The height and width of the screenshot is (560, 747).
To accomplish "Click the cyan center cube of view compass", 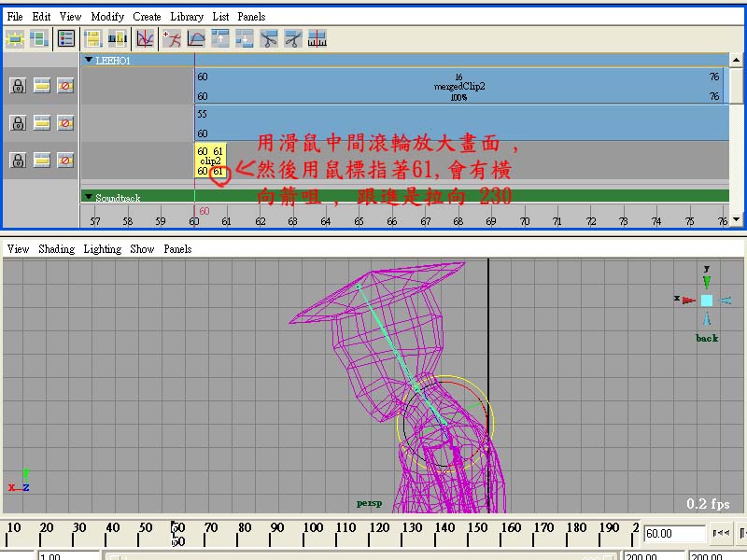I will pyautogui.click(x=707, y=300).
